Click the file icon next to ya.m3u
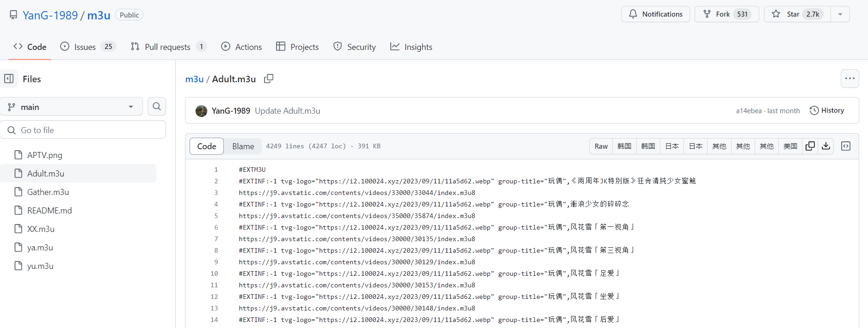 click(18, 247)
